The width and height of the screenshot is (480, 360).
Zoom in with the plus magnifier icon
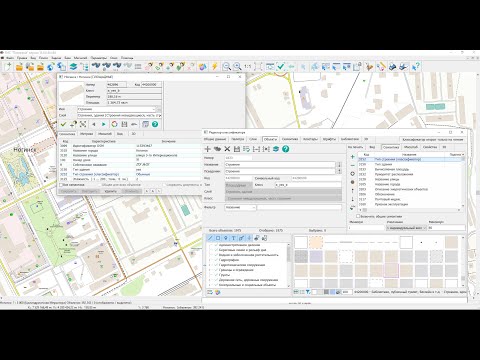[237, 67]
